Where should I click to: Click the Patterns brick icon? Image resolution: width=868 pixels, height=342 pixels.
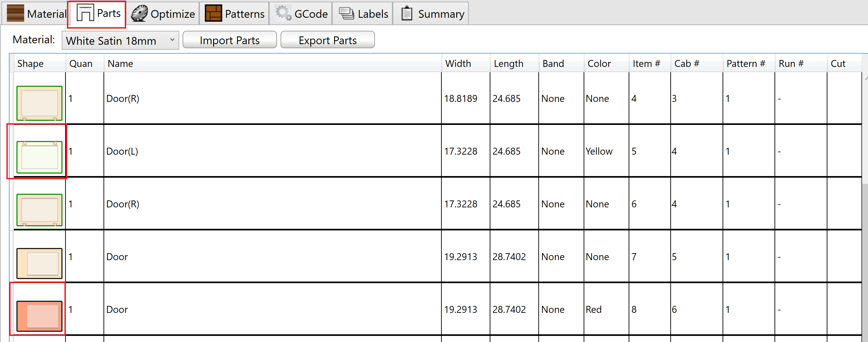pyautogui.click(x=213, y=14)
